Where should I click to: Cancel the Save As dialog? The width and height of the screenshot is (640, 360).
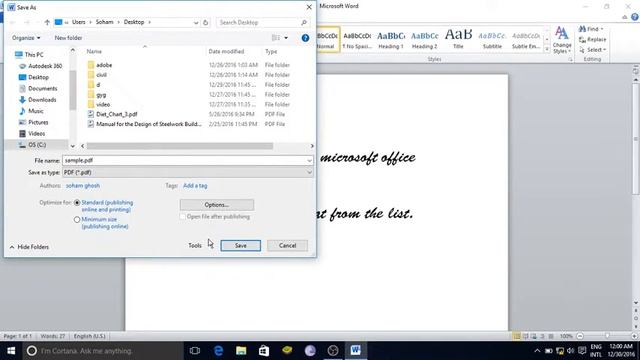point(287,245)
